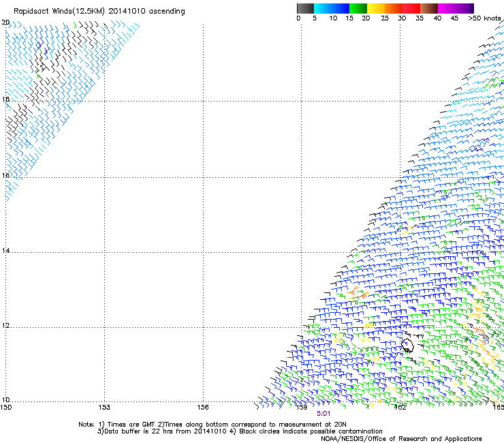The height and width of the screenshot is (443, 504).
Task: Click the 'Rapidsact Winds(12.5KM) 20141010 ascending' title
Action: click(x=99, y=12)
